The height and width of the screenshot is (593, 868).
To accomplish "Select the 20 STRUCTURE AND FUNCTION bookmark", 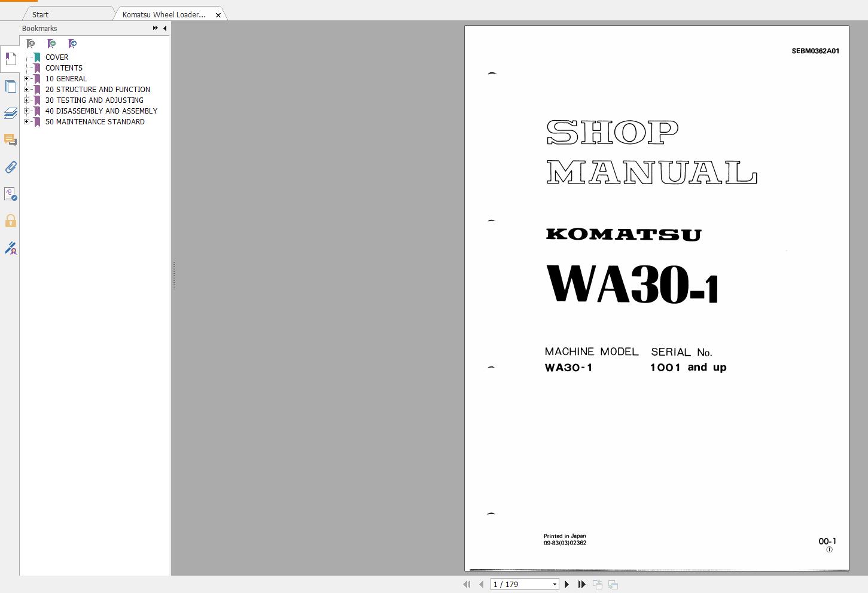I will point(98,89).
